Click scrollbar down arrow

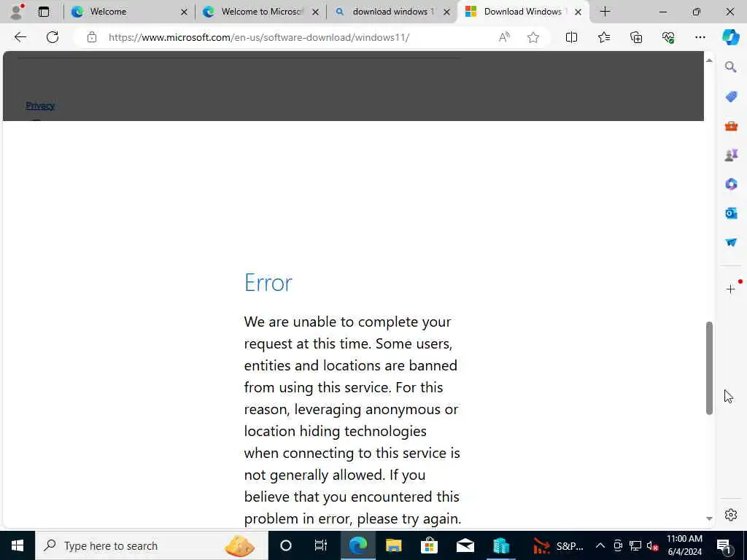tap(709, 518)
